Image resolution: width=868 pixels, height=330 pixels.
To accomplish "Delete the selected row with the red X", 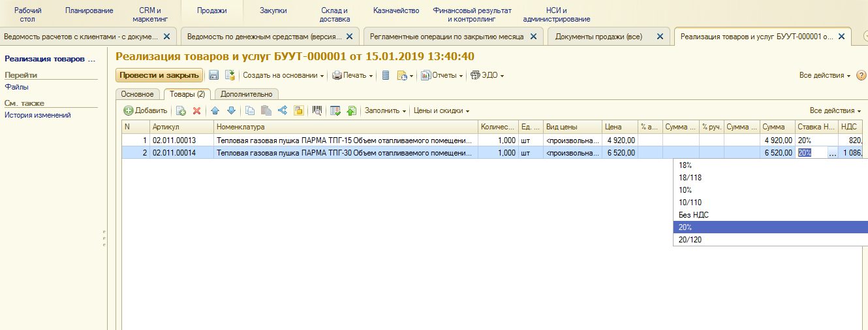I will [x=196, y=110].
